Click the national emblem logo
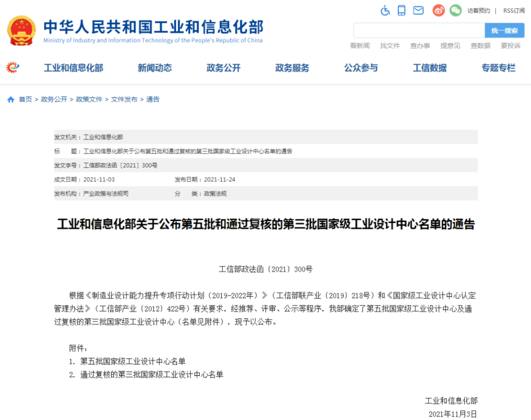The image size is (531, 420). [22, 31]
